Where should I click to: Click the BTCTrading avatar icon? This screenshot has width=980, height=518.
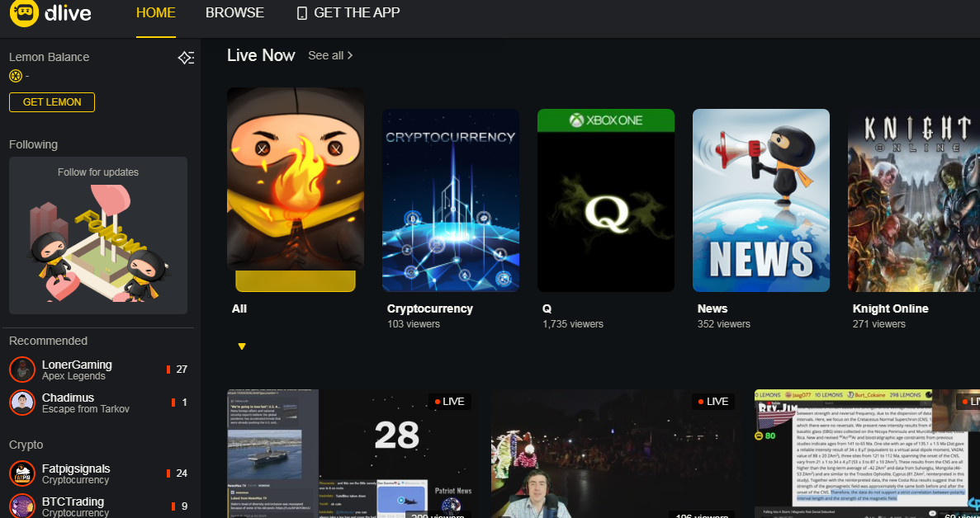[22, 506]
